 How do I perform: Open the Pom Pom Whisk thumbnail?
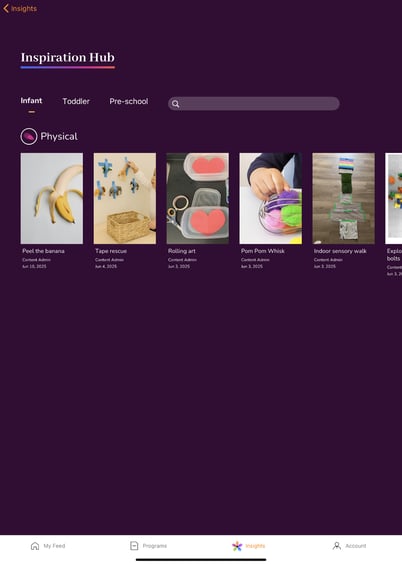pyautogui.click(x=271, y=199)
